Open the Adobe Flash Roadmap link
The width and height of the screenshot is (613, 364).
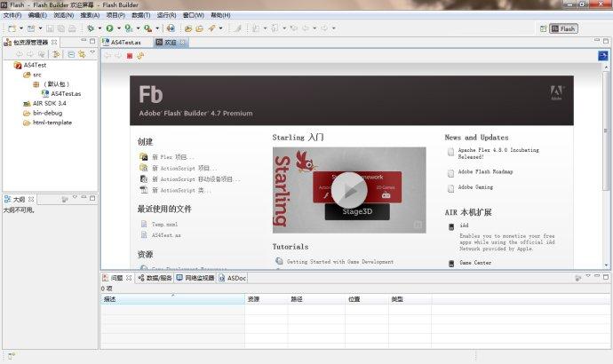[485, 171]
